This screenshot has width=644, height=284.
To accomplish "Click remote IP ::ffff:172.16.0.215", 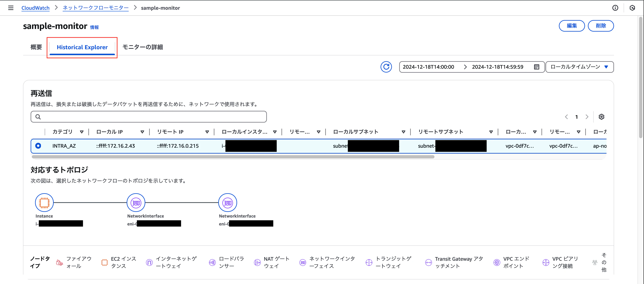I will pos(178,146).
